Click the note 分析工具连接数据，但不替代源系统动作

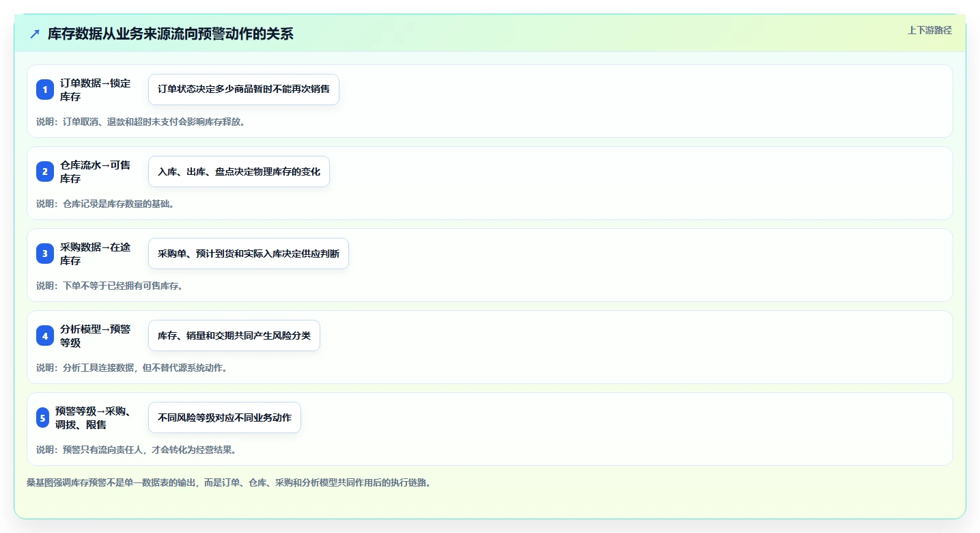(x=132, y=368)
